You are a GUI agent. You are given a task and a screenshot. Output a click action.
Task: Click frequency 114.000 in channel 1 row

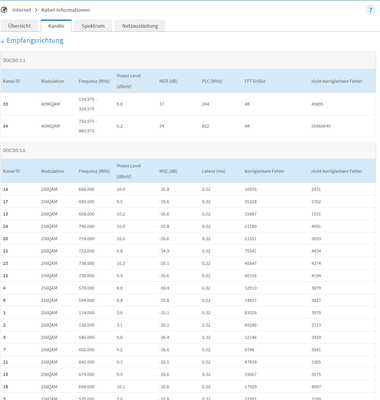click(87, 313)
